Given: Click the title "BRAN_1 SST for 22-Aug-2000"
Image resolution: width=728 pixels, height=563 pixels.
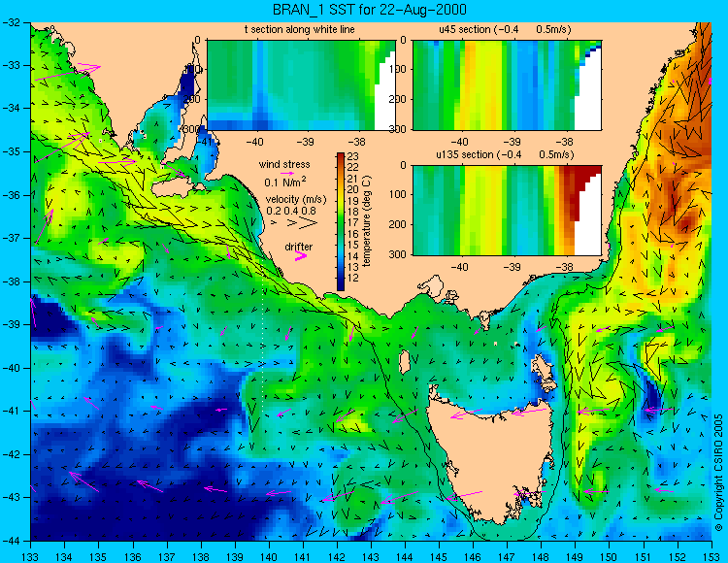Looking at the screenshot, I should [369, 9].
